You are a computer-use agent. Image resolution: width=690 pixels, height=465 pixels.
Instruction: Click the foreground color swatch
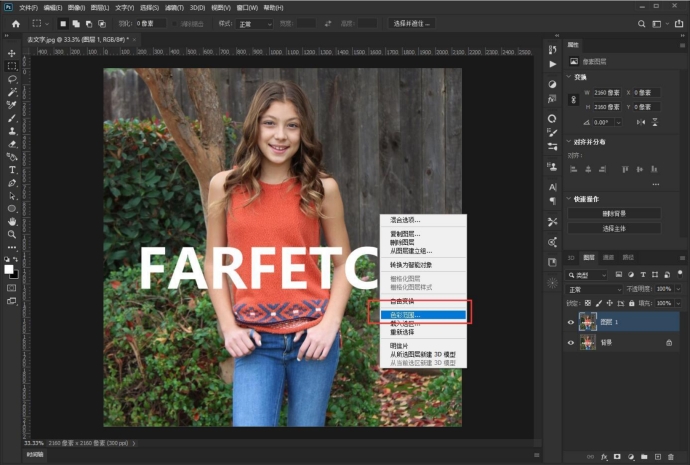9,269
